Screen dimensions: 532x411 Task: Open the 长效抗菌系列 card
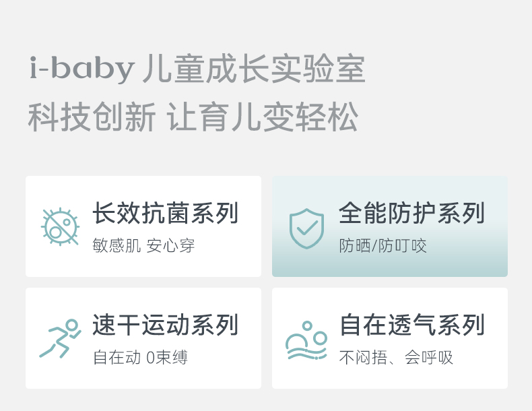point(143,226)
